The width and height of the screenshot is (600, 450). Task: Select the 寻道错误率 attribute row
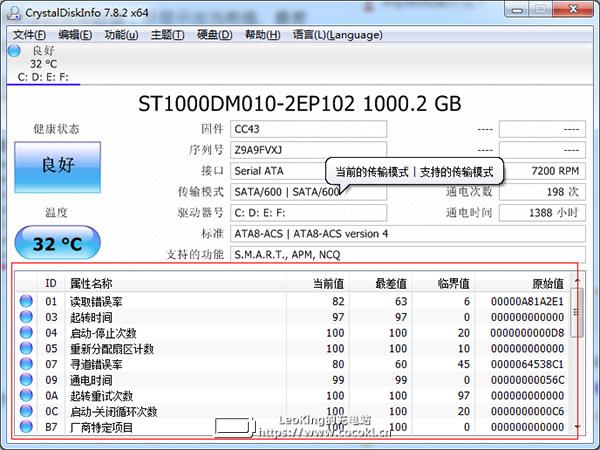[x=292, y=364]
